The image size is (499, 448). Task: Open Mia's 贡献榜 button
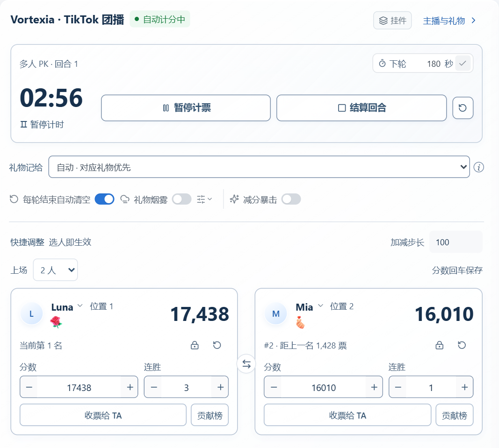click(x=455, y=415)
